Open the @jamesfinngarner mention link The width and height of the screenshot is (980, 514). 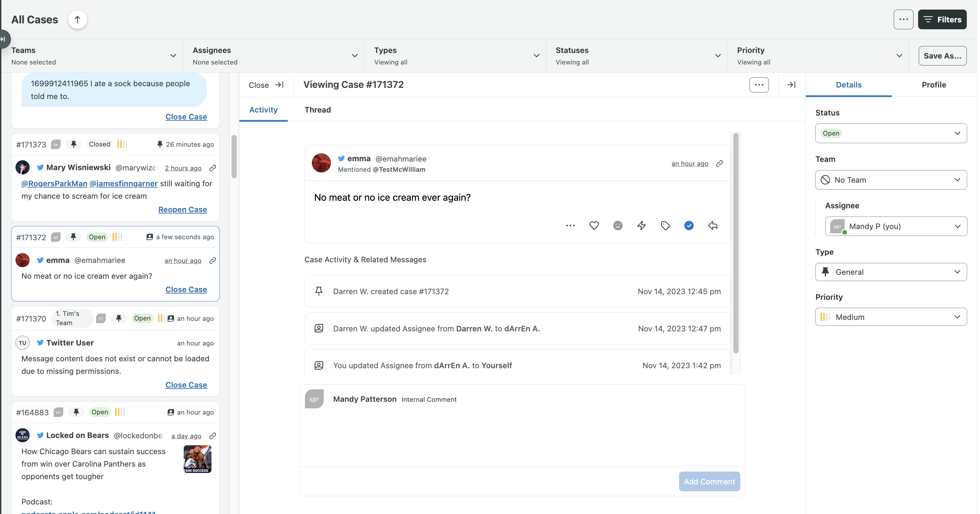(123, 184)
